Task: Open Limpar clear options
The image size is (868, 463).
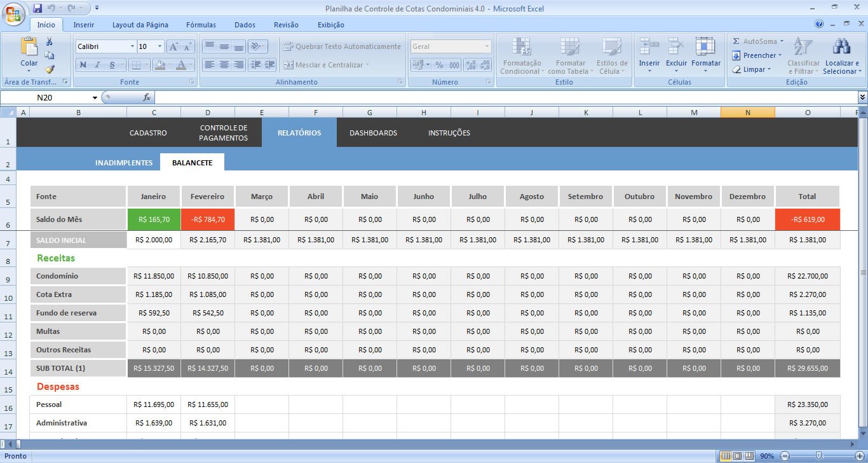Action: (x=751, y=69)
